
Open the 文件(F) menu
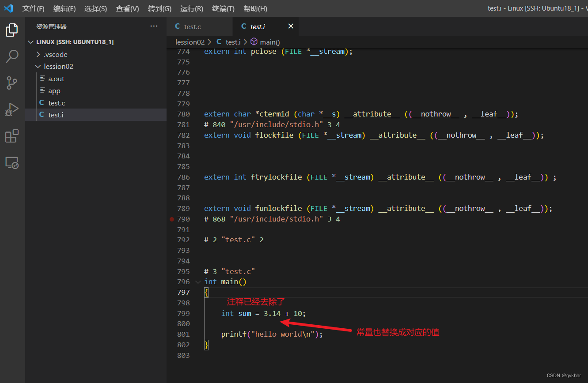pyautogui.click(x=34, y=9)
